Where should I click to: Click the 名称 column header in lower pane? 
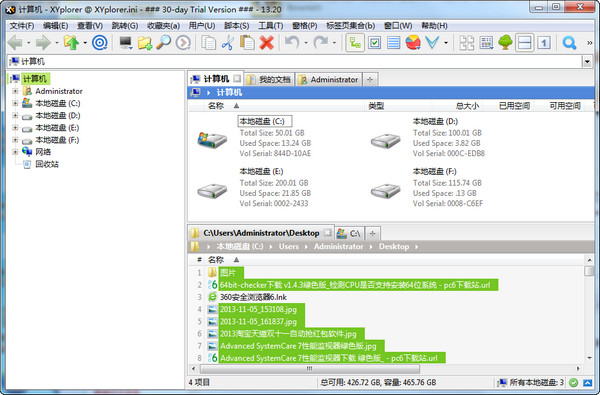coord(216,260)
